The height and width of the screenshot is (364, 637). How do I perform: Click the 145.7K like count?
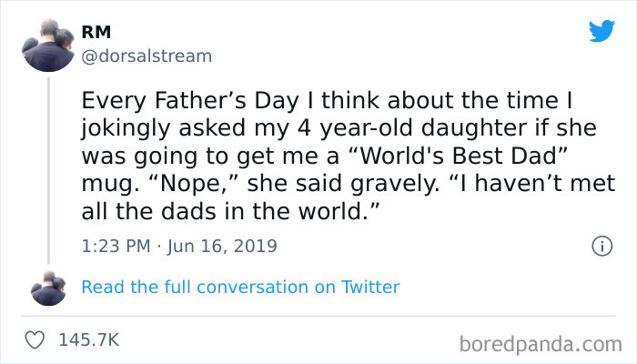[89, 339]
